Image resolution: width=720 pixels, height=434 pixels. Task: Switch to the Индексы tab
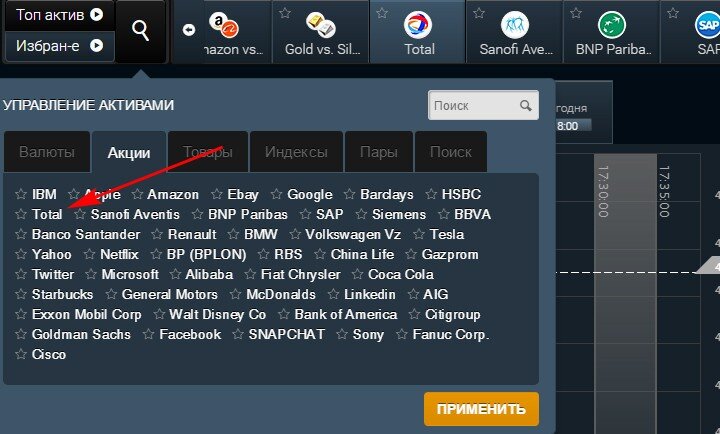tap(296, 152)
